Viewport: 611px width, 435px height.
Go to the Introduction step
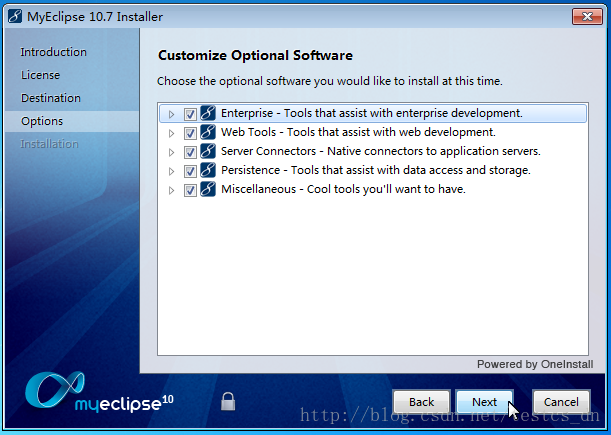53,52
